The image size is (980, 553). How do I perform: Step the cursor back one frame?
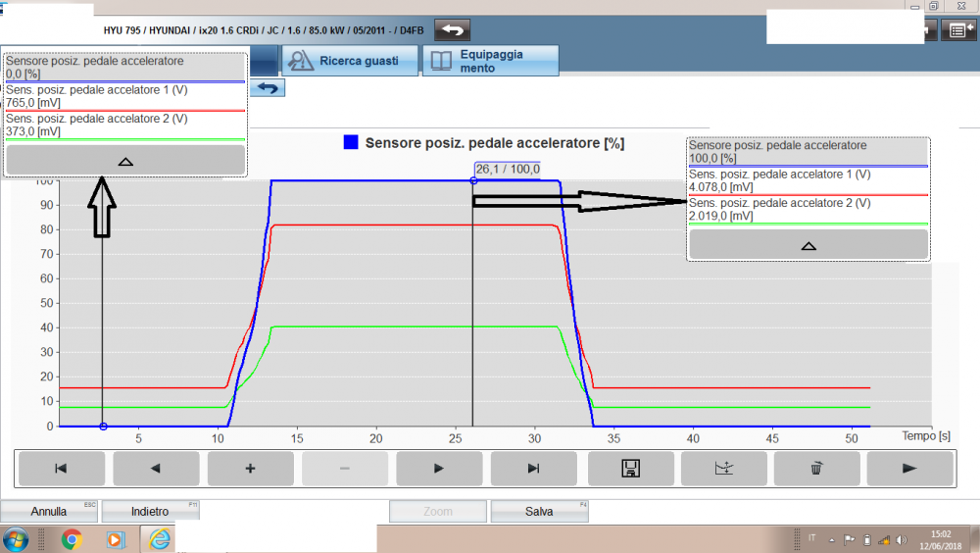[x=156, y=469]
